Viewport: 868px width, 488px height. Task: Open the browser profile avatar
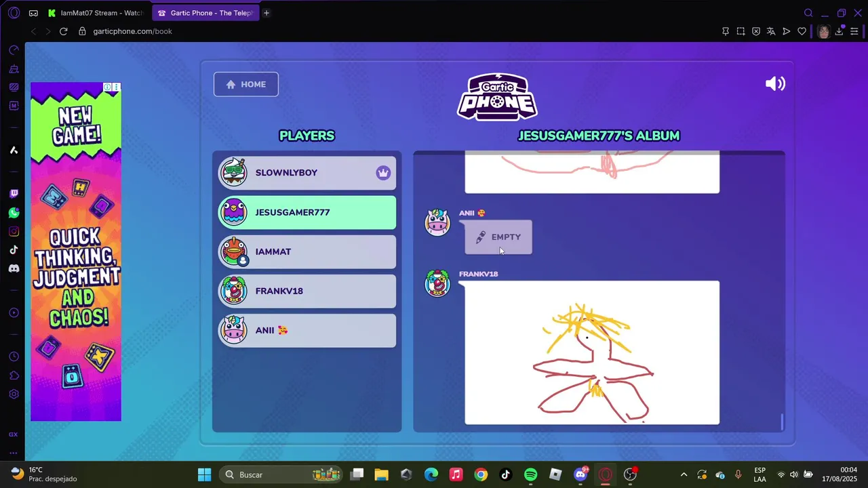(x=823, y=31)
